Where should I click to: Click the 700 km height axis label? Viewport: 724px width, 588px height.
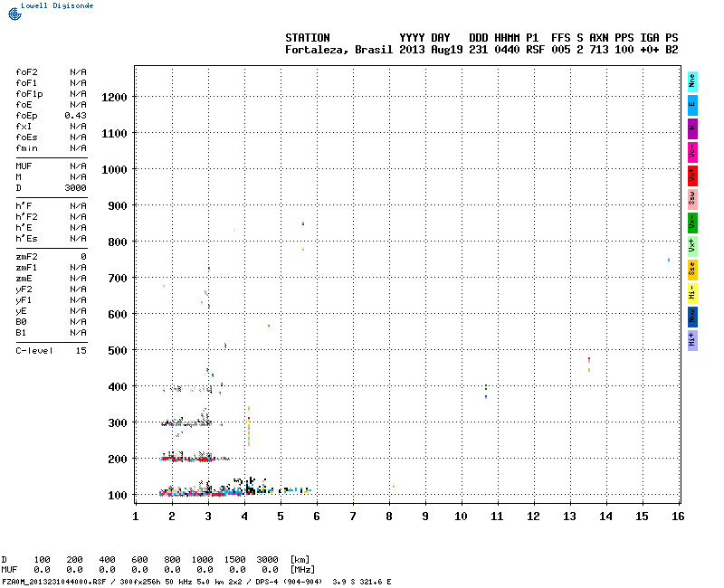pyautogui.click(x=118, y=279)
